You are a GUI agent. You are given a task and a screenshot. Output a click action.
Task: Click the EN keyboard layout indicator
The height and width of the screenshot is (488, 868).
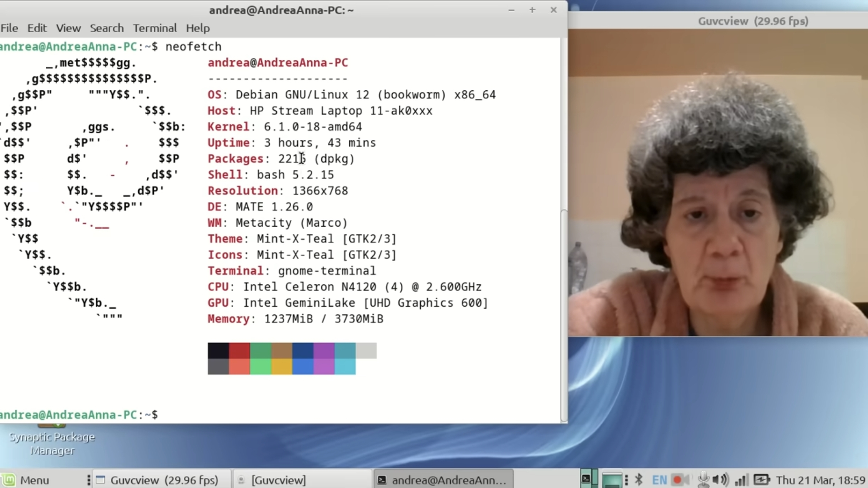click(x=659, y=480)
